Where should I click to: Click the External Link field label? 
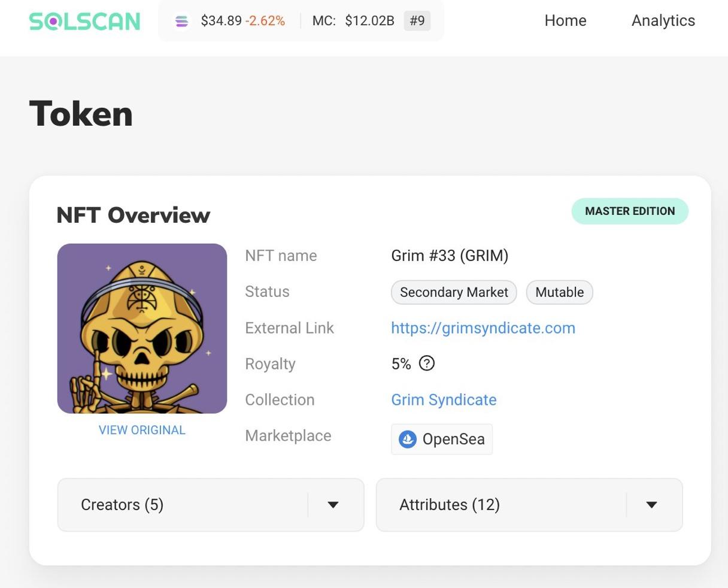(289, 328)
